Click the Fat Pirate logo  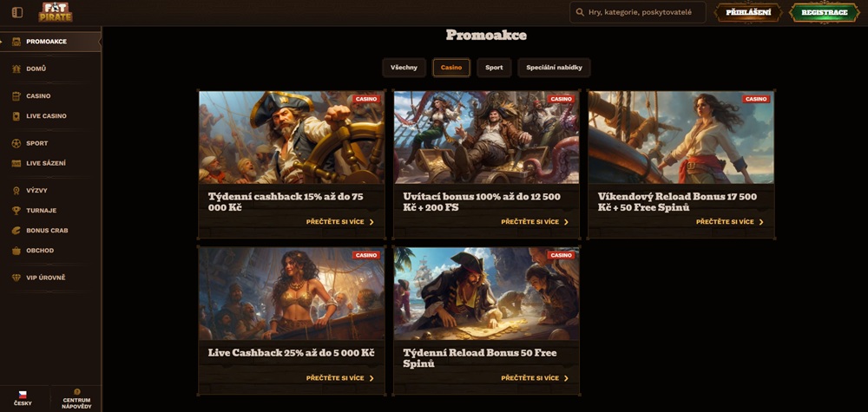[x=56, y=12]
